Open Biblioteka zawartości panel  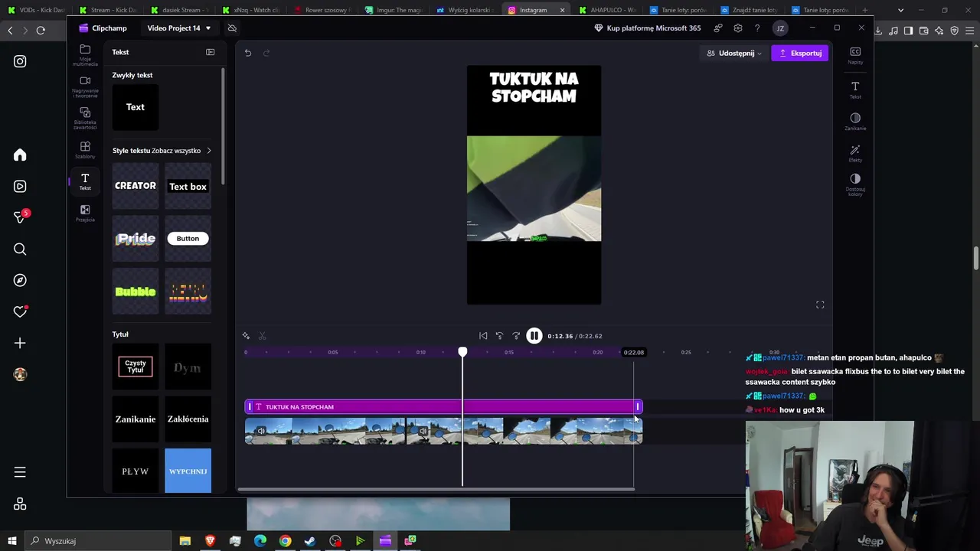point(85,118)
